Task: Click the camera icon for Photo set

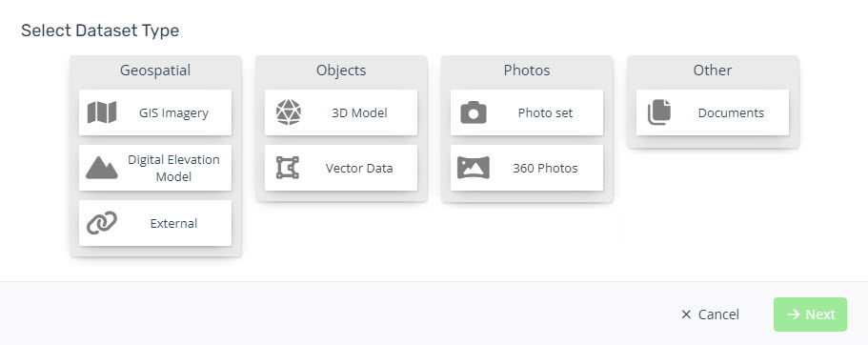Action: tap(474, 112)
